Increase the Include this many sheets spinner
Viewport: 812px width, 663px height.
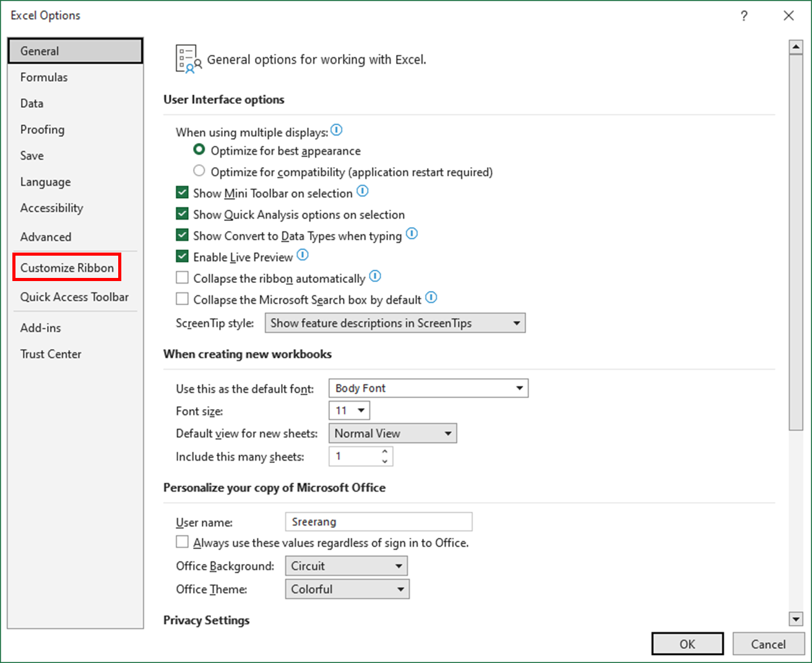pos(385,452)
